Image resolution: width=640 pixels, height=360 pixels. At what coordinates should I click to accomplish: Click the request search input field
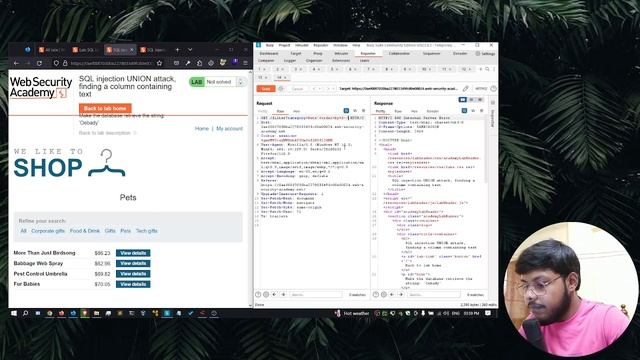(x=316, y=294)
